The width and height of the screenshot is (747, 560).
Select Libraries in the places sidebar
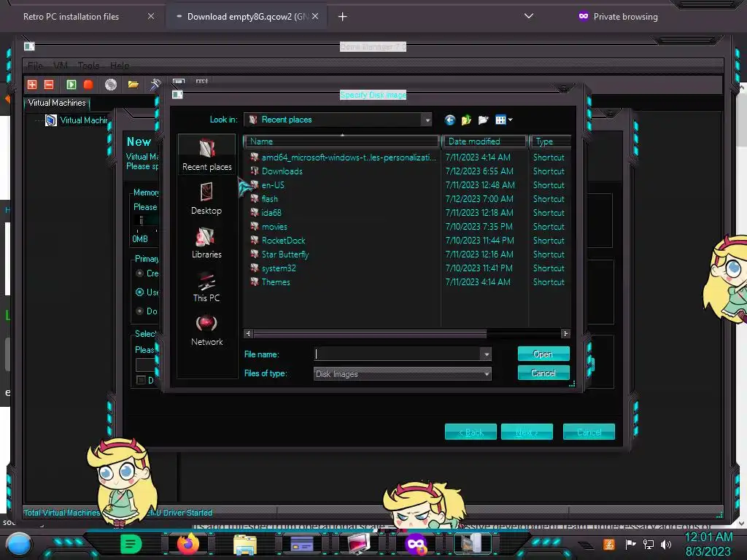click(206, 243)
